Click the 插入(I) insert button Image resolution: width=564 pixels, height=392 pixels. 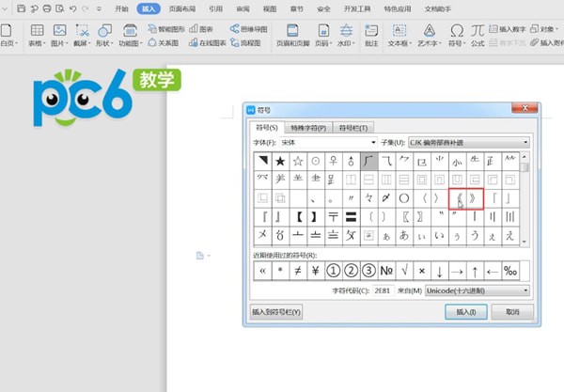(x=466, y=312)
